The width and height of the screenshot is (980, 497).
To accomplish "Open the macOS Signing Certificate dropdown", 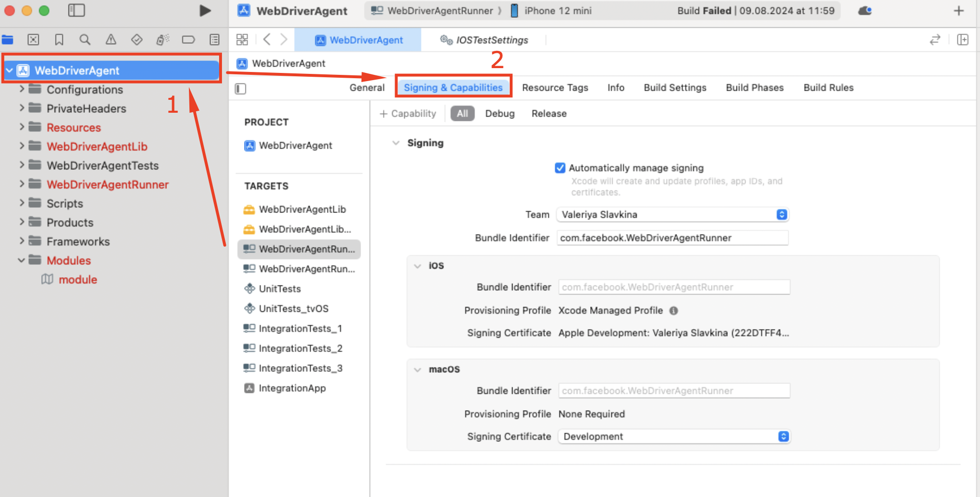I will pos(674,437).
